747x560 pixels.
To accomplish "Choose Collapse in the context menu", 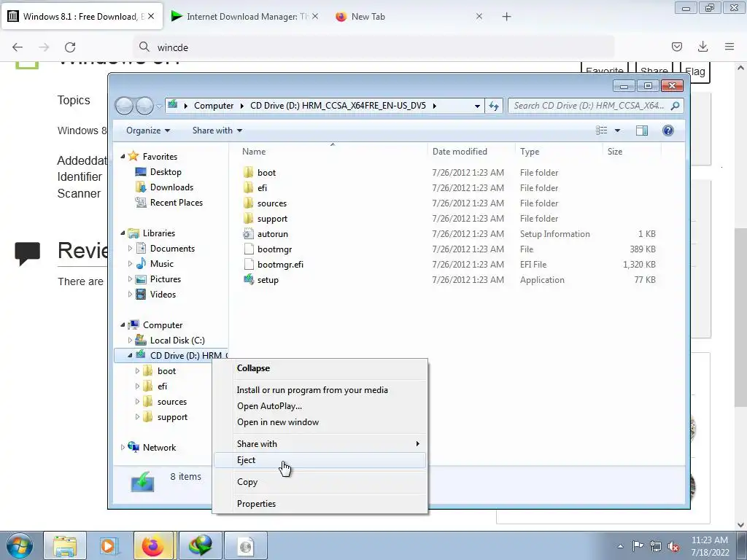I will click(320, 368).
